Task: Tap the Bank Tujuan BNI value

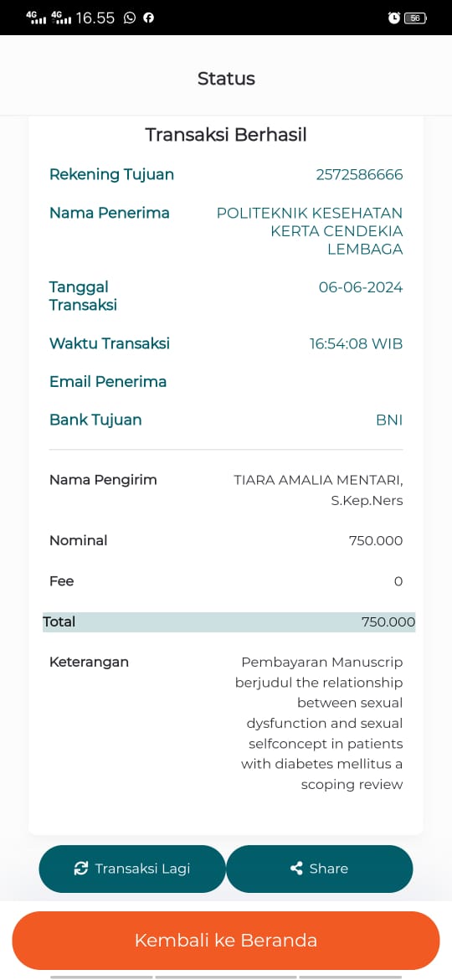Action: click(x=389, y=420)
